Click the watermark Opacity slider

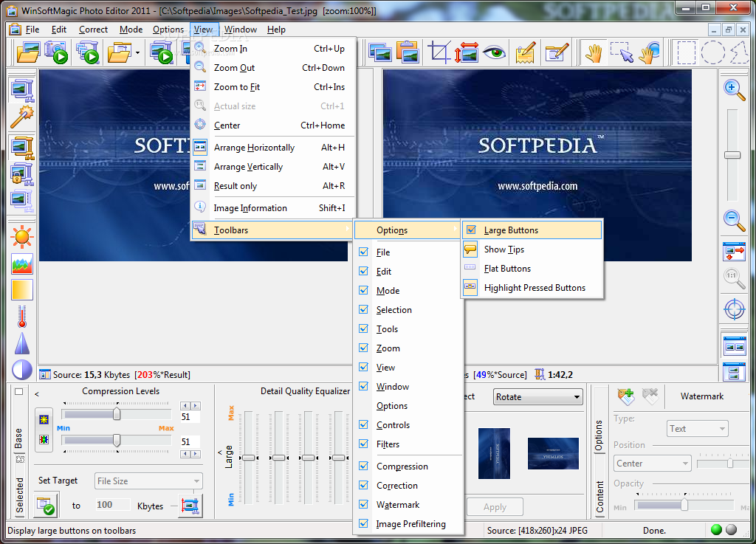(684, 505)
